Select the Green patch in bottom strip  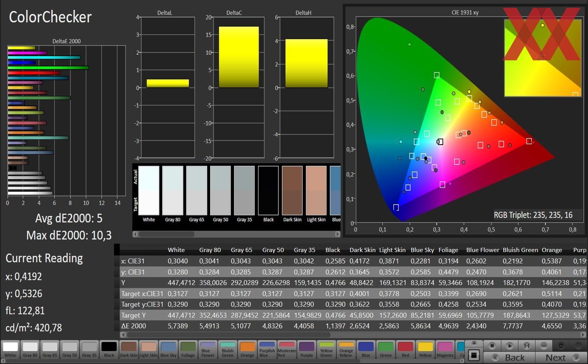click(385, 349)
